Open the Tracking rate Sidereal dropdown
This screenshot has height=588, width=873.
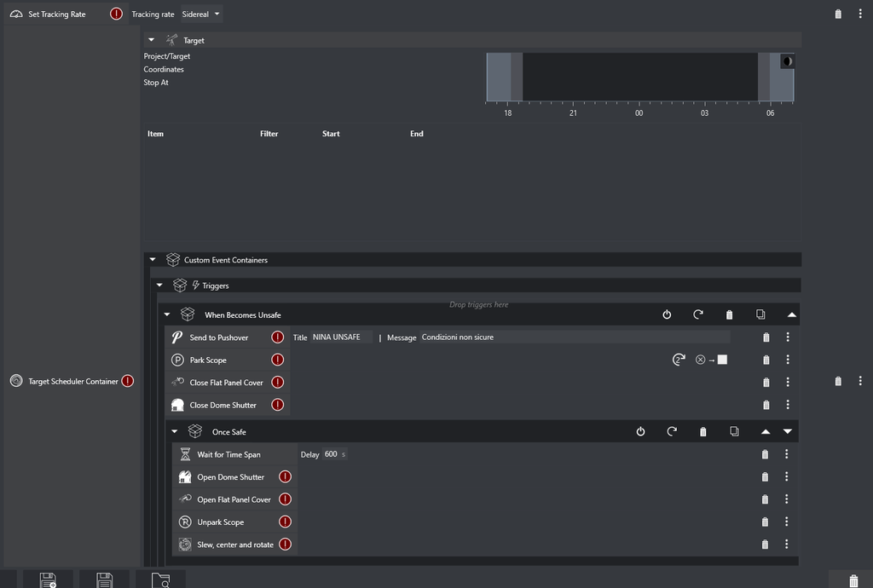tap(201, 14)
